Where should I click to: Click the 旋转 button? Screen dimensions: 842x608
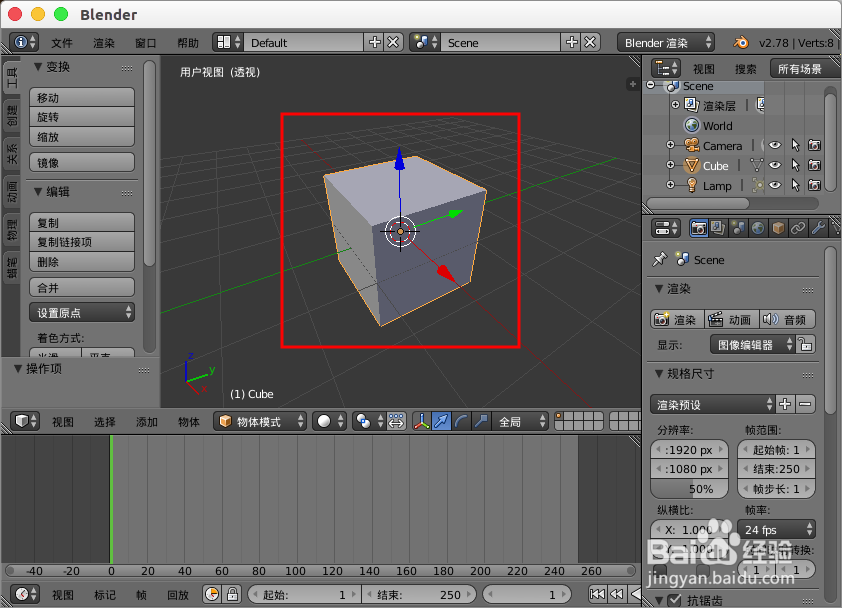coord(82,117)
